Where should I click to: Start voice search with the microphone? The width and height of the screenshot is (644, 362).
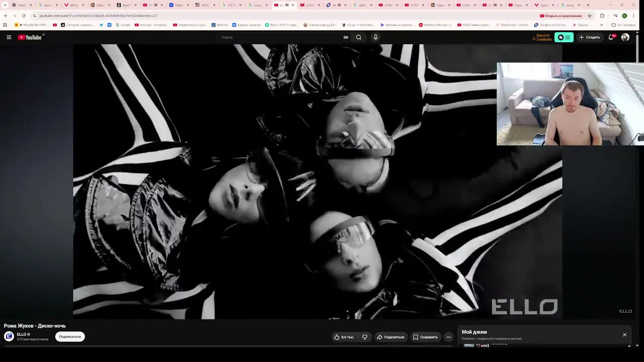(375, 37)
